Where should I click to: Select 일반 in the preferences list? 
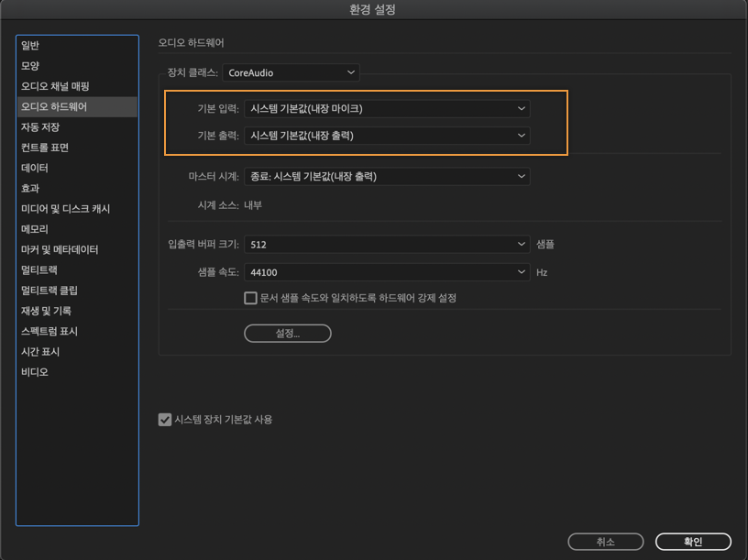(77, 45)
